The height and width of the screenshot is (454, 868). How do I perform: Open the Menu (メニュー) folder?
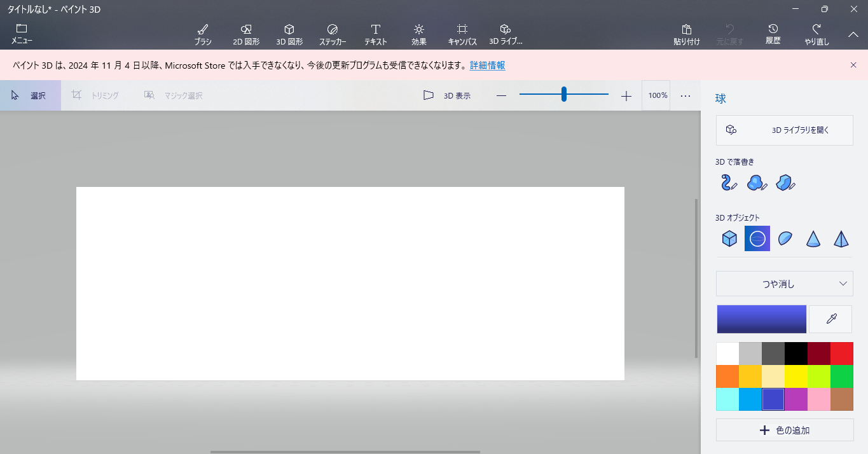tap(22, 34)
